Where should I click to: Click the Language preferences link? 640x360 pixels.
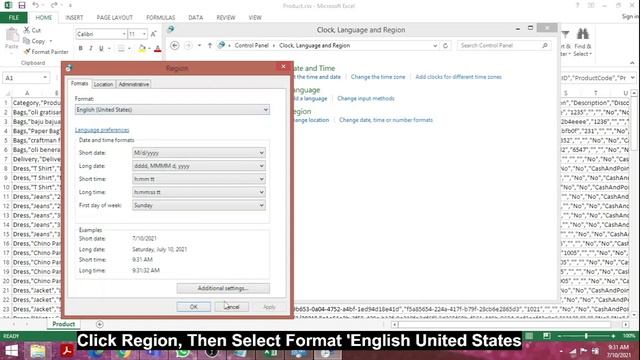coord(102,130)
